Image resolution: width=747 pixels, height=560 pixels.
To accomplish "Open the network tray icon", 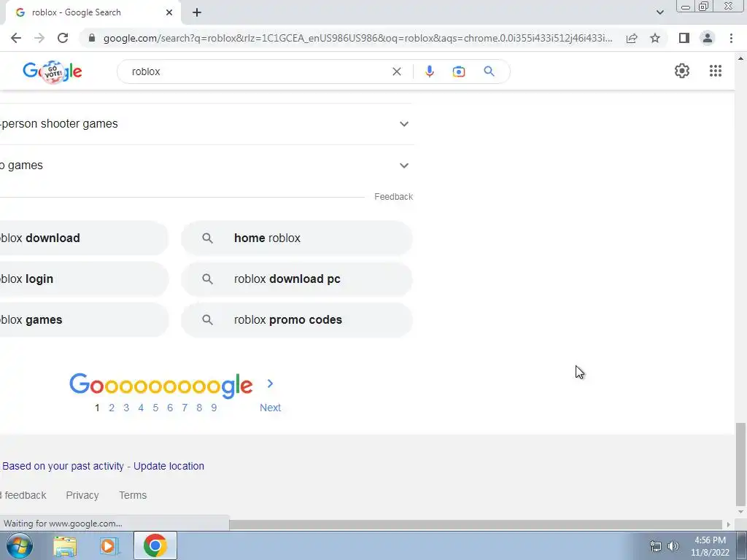I will (656, 546).
